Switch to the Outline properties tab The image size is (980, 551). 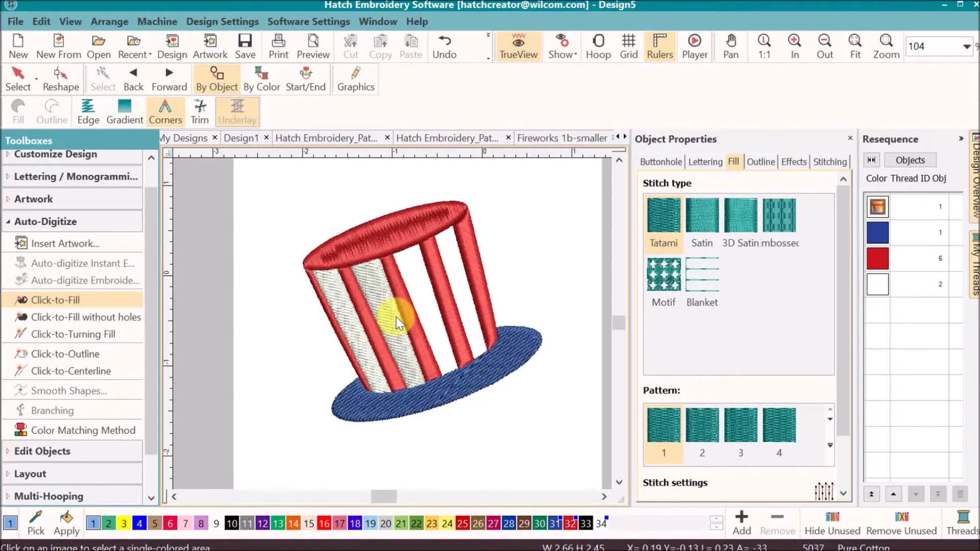point(760,162)
